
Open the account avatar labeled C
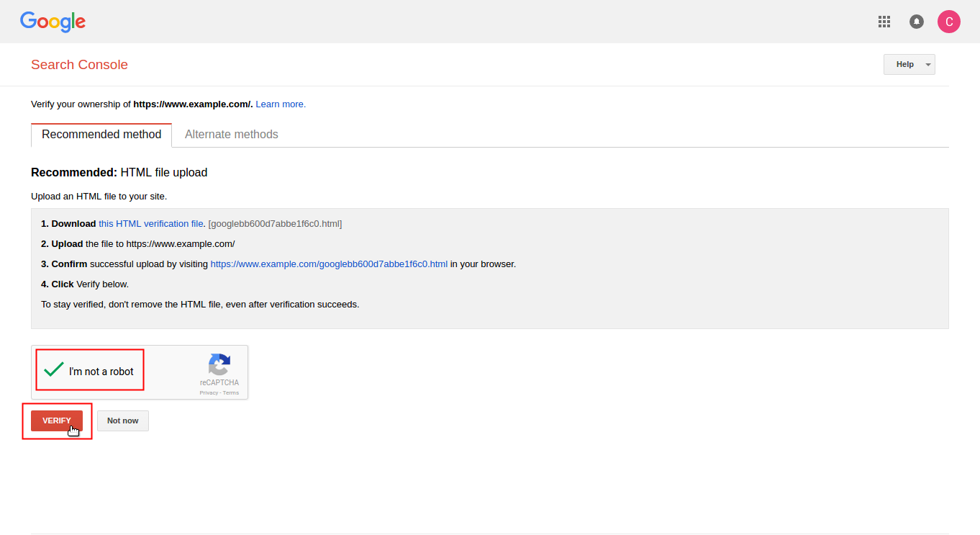tap(949, 22)
